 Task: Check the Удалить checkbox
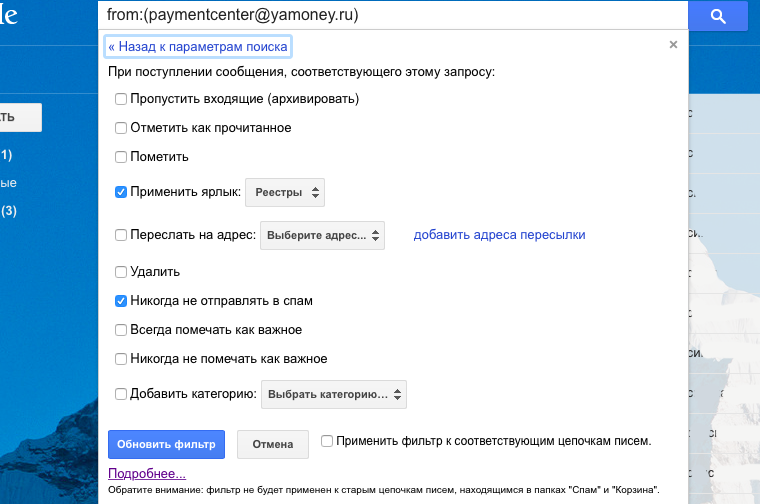coord(121,272)
